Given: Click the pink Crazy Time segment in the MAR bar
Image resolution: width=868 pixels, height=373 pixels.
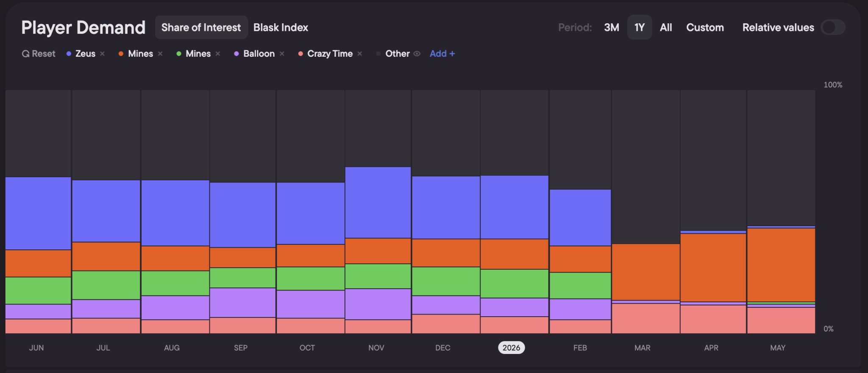Looking at the screenshot, I should point(646,318).
